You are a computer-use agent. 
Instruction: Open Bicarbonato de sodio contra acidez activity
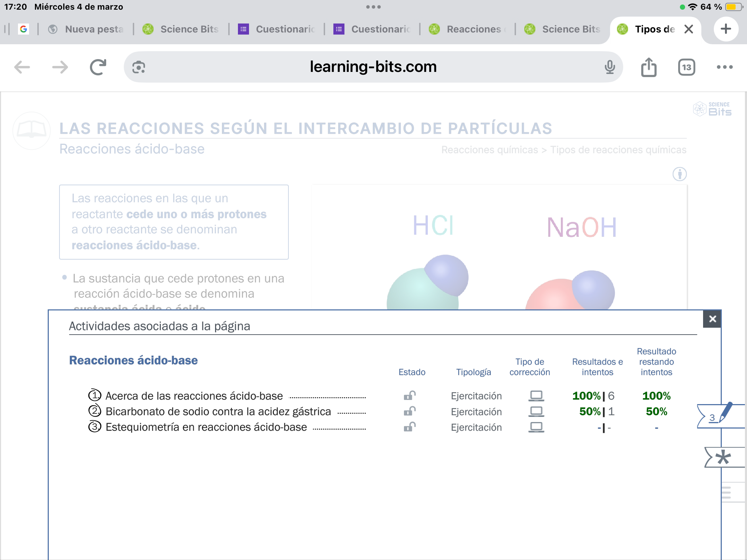tap(218, 411)
